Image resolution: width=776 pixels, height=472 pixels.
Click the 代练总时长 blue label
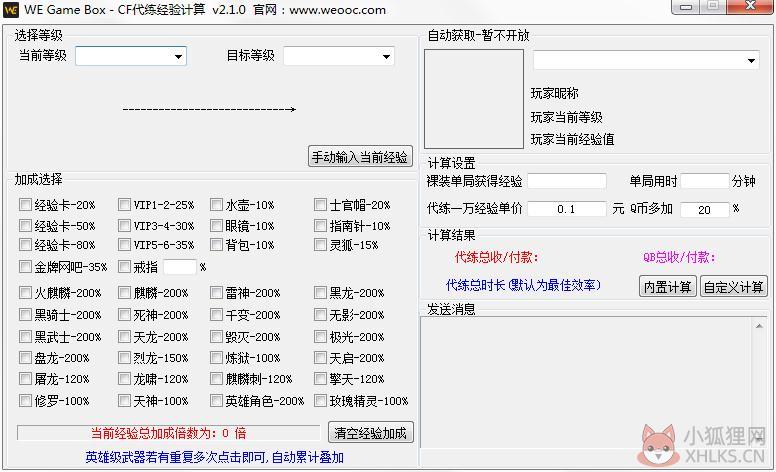[x=523, y=284]
